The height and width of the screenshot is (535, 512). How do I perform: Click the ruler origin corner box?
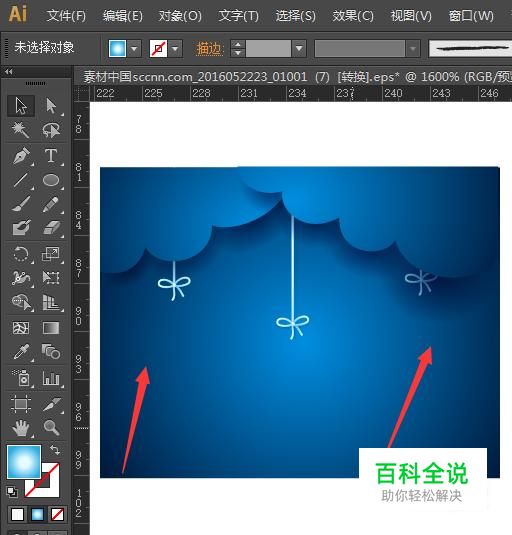pyautogui.click(x=82, y=93)
